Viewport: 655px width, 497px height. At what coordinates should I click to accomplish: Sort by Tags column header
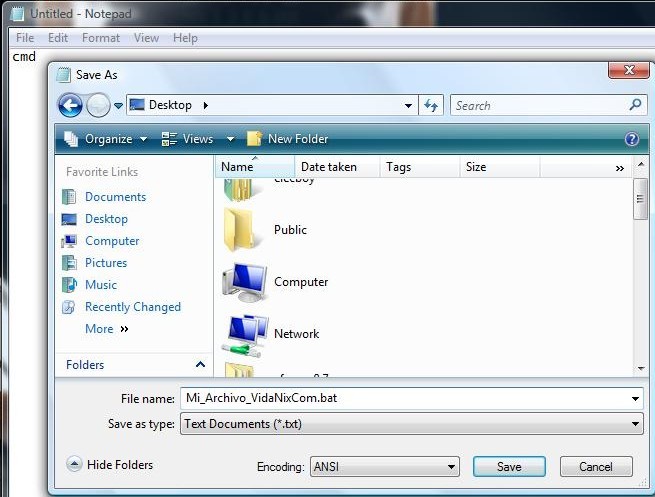tap(419, 167)
